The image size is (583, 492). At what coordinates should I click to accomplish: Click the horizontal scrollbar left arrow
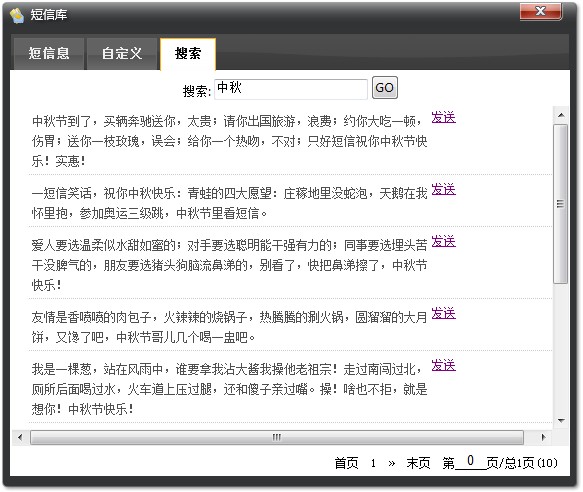click(x=20, y=437)
